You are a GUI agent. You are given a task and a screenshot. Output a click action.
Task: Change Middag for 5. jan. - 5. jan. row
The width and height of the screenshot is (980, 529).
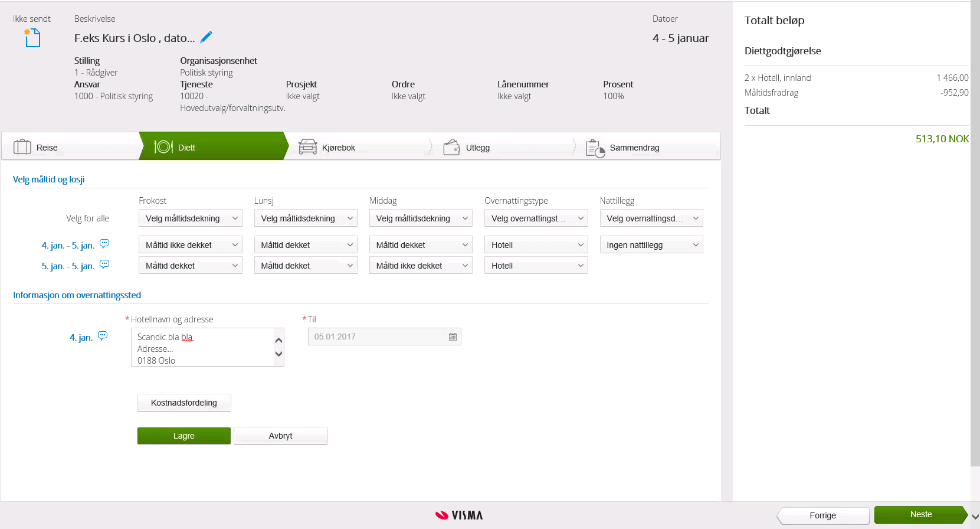[421, 266]
